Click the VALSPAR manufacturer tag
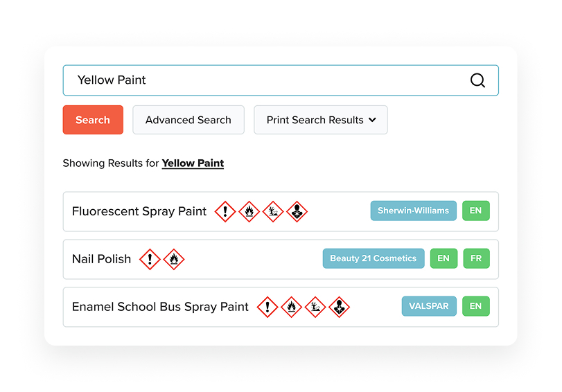 (429, 306)
